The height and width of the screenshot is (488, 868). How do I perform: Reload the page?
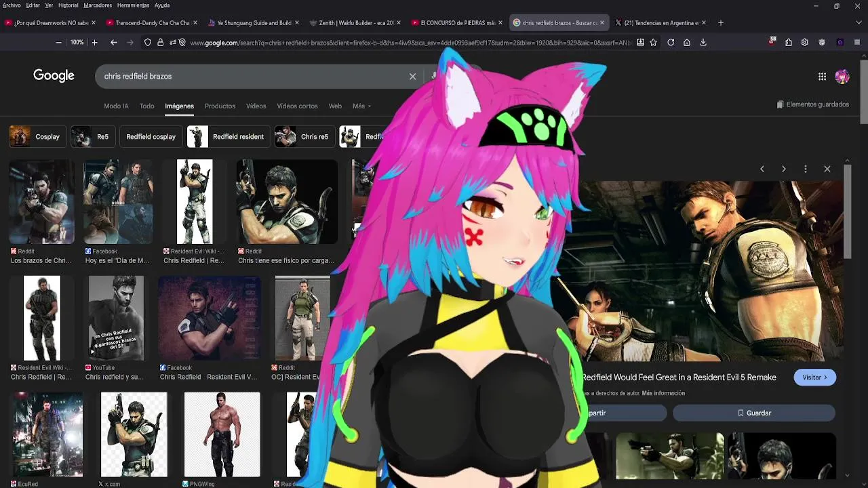click(x=671, y=42)
